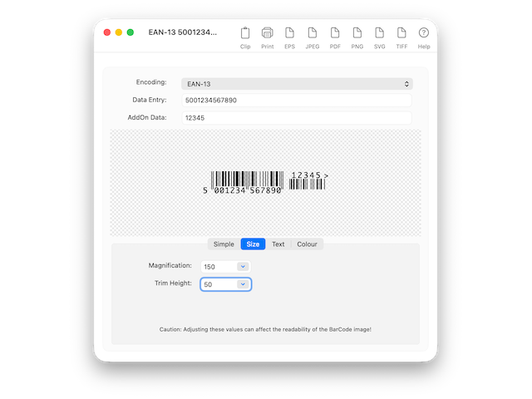This screenshot has height=399, width=532.
Task: Select the Size tab
Action: [253, 244]
